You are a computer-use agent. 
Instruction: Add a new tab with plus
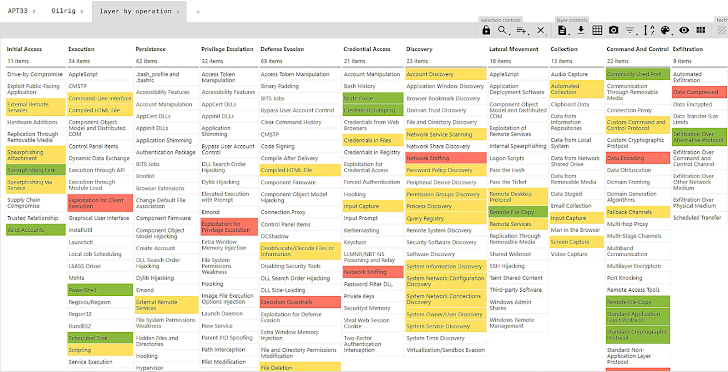198,12
